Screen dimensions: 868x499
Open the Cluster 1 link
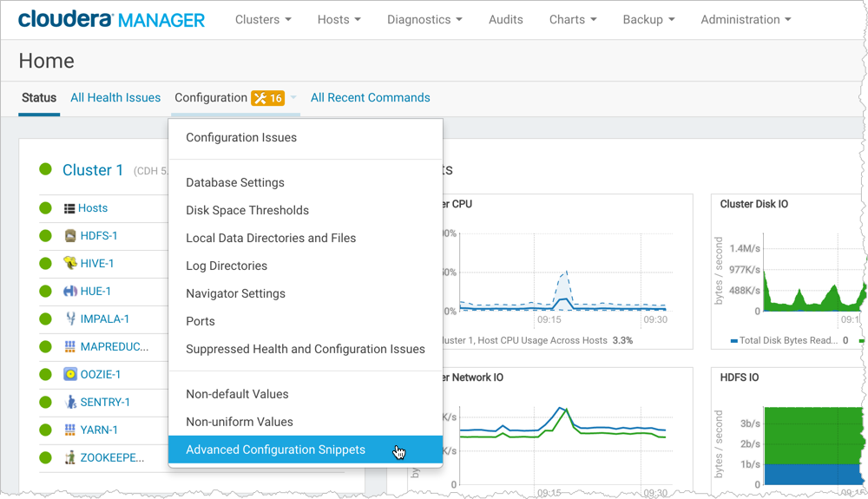(93, 170)
